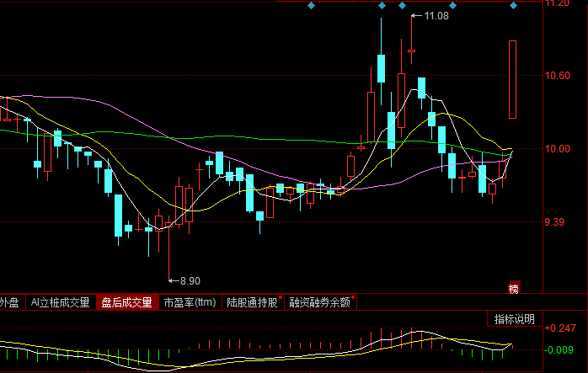Click the -0.009 indicator axis value
Viewport: 588px width, 373px height.
[x=559, y=350]
